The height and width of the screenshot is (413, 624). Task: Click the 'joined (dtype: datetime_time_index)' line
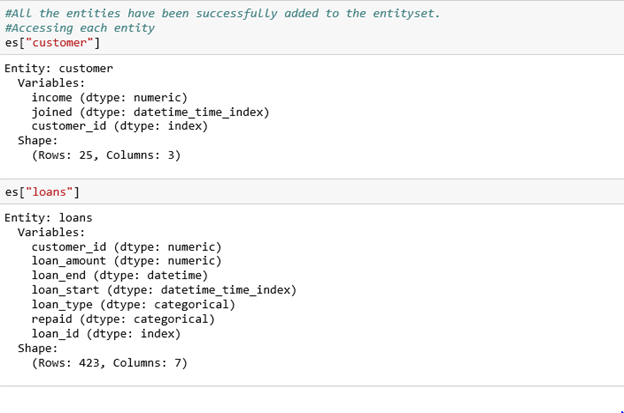pos(150,112)
